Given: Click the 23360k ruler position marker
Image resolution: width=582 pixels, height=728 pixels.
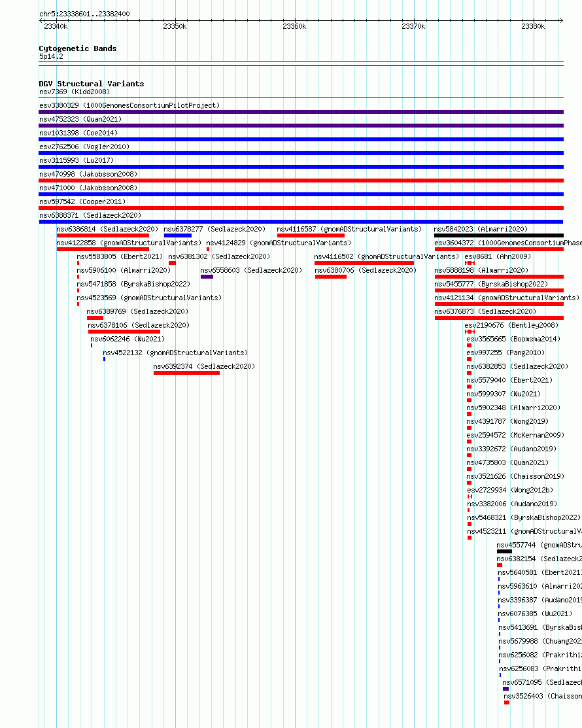Looking at the screenshot, I should (294, 26).
